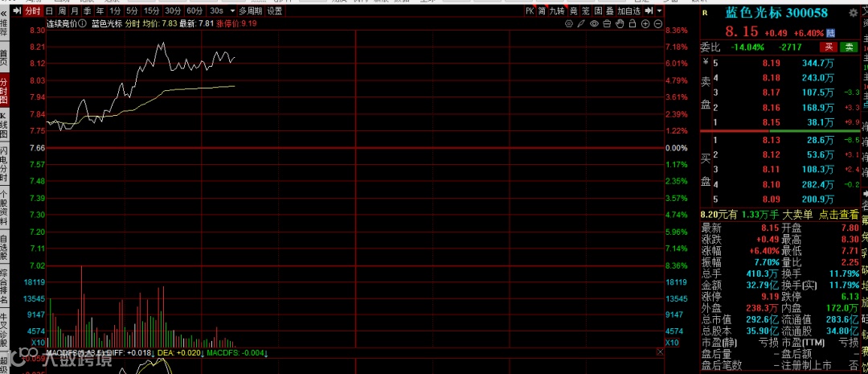The width and height of the screenshot is (868, 374).
Task: Open 综合排名 in the left sidebar
Action: 4,286
